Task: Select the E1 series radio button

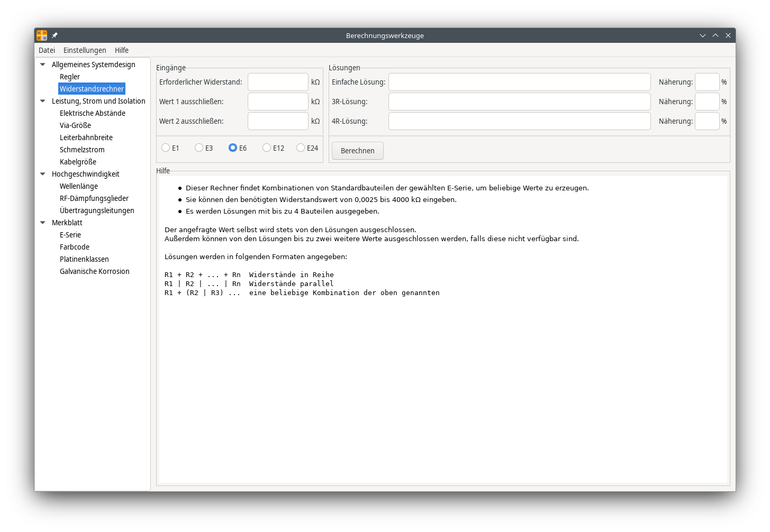Action: click(166, 148)
